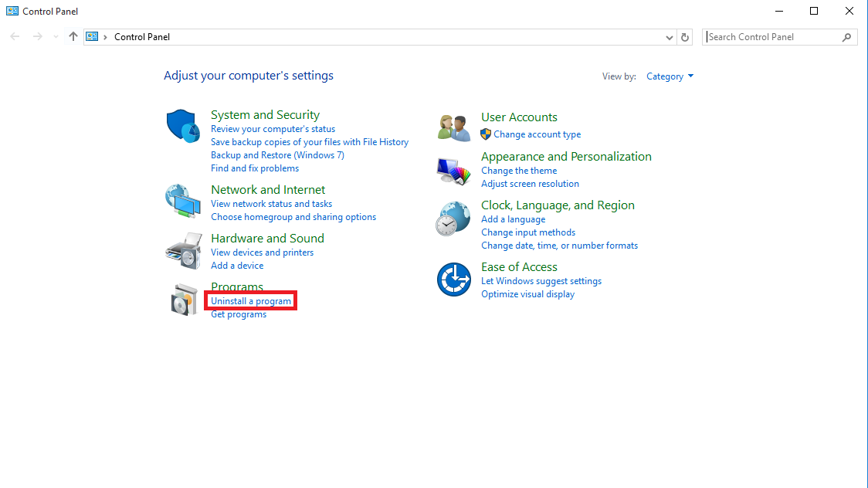This screenshot has width=868, height=488.
Task: Click the Hardware and Sound printer icon
Action: (183, 250)
